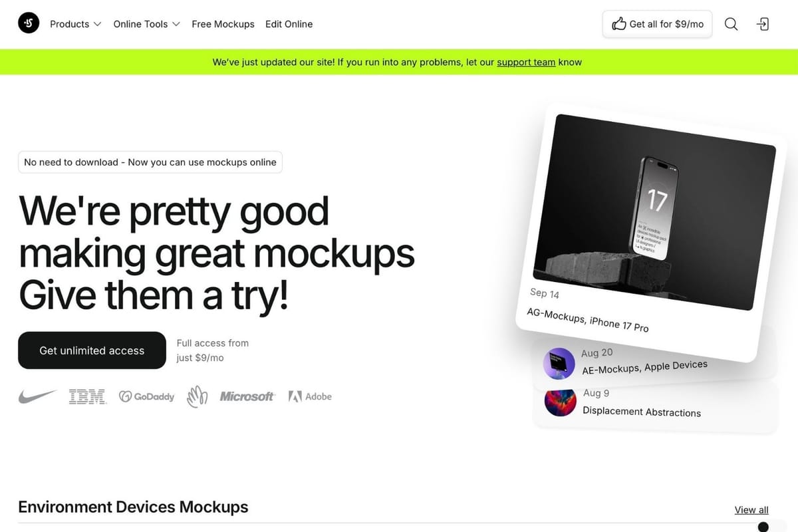Expand the Online Tools dropdown menu
The width and height of the screenshot is (798, 532).
click(x=146, y=24)
